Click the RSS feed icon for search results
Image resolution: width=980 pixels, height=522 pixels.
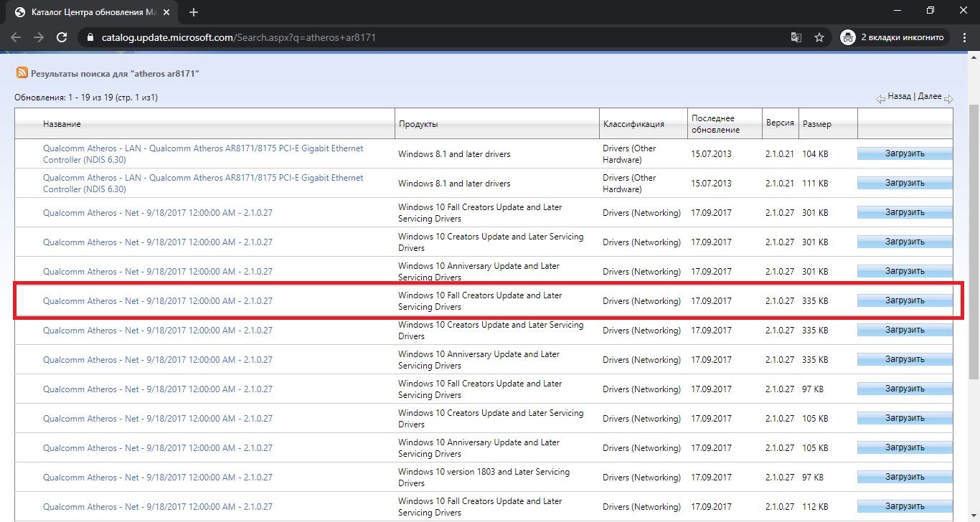[x=22, y=73]
